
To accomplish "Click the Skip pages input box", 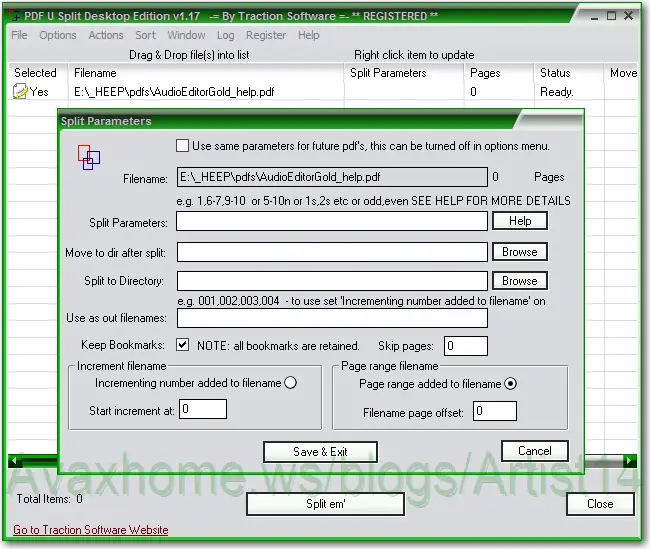I will click(x=466, y=346).
